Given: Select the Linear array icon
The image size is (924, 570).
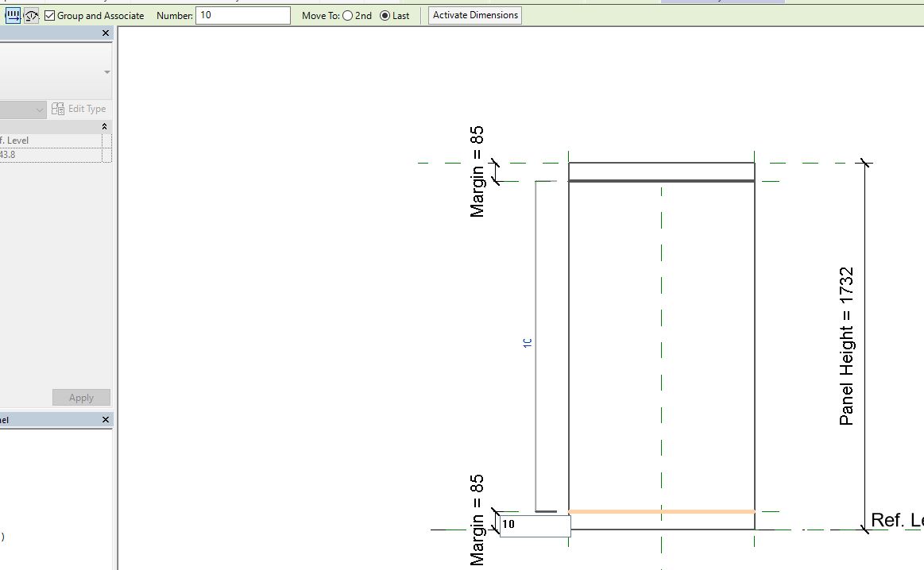Looking at the screenshot, I should [13, 15].
